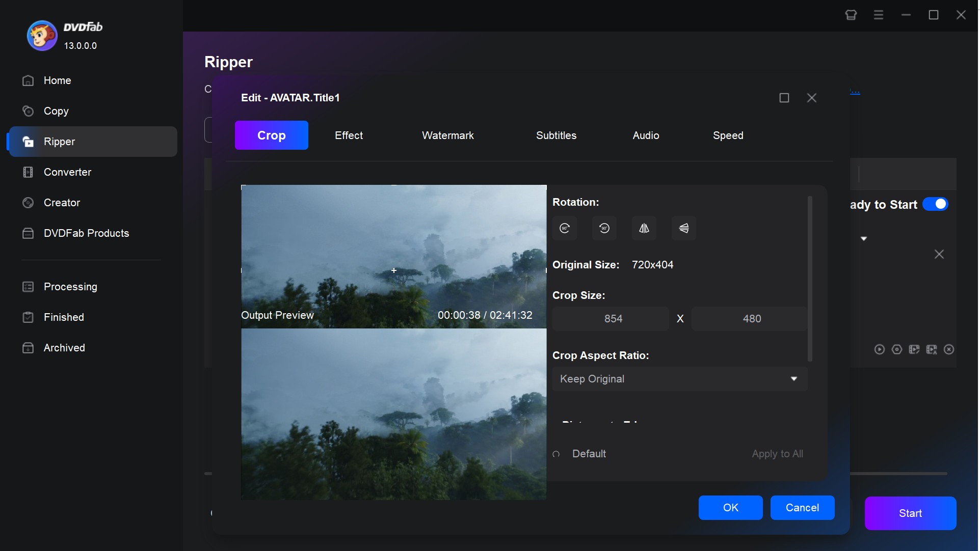Screen dimensions: 980x551
Task: Click the remove title circle-x icon
Action: pyautogui.click(x=949, y=349)
